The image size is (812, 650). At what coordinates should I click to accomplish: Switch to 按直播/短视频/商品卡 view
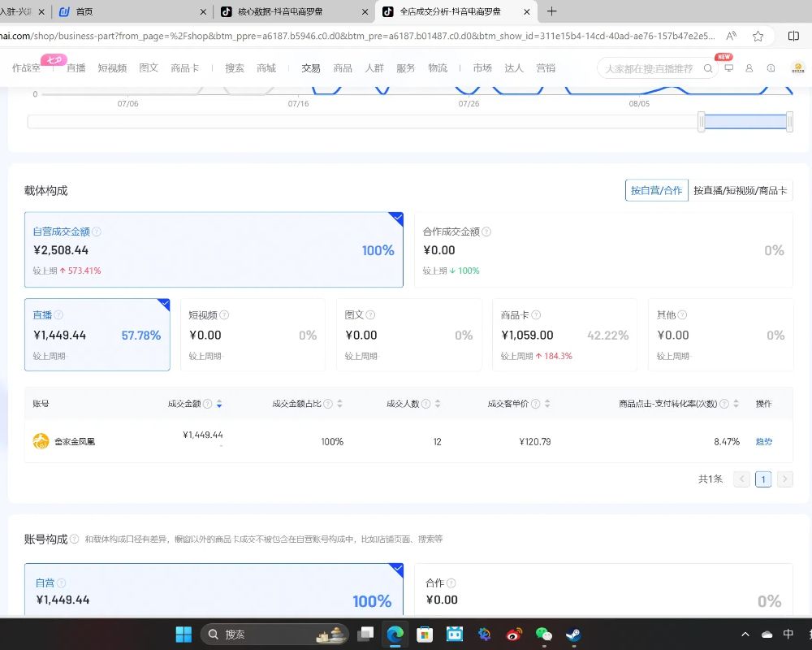[740, 190]
